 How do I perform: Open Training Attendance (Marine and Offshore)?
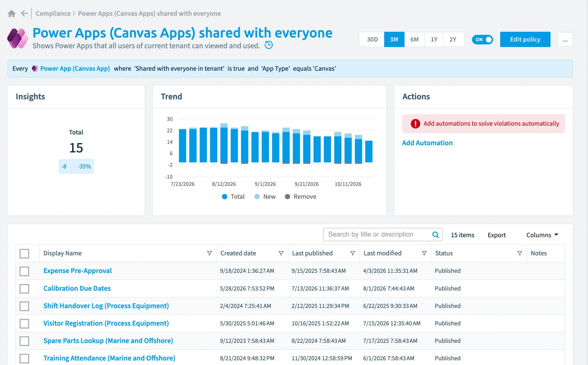tap(109, 358)
